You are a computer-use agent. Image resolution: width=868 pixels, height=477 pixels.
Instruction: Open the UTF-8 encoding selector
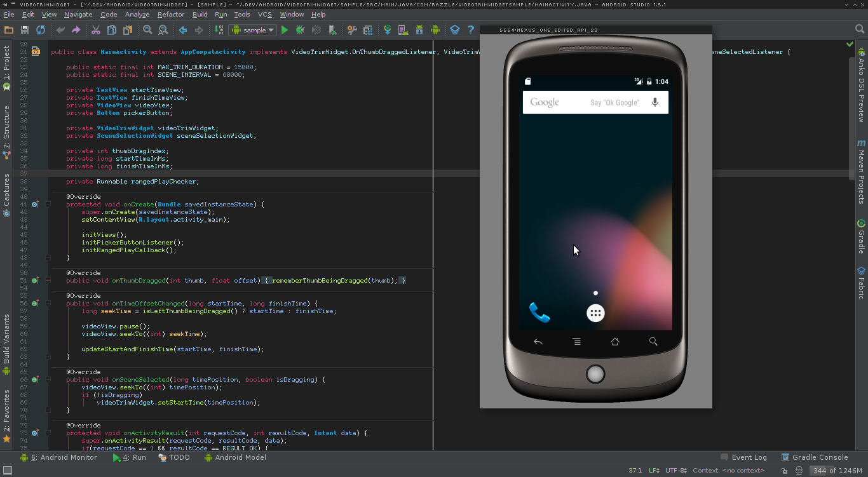pos(676,471)
